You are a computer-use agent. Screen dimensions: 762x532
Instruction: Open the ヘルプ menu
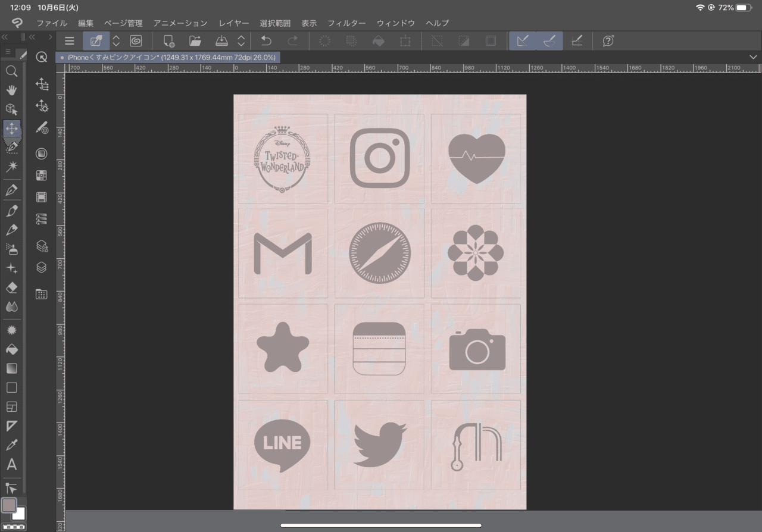[x=438, y=23]
